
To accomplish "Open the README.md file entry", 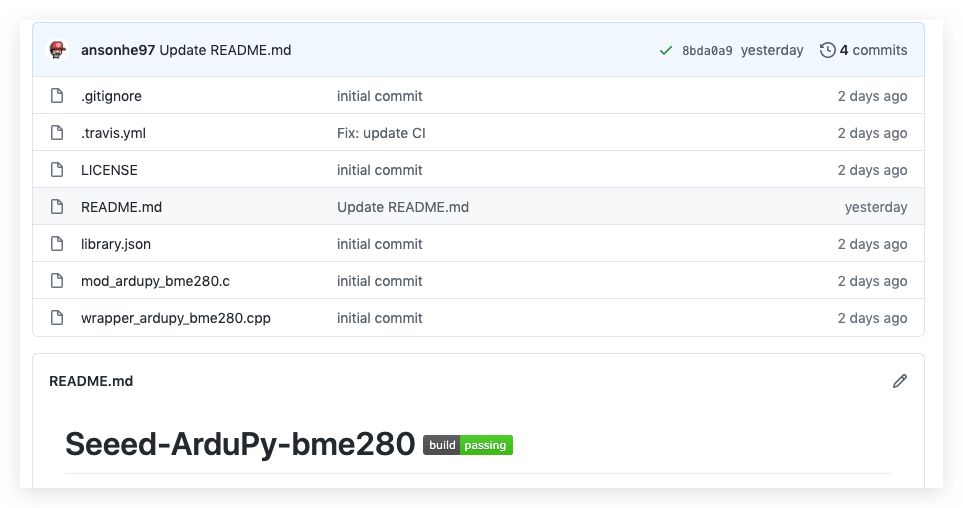I will point(121,207).
